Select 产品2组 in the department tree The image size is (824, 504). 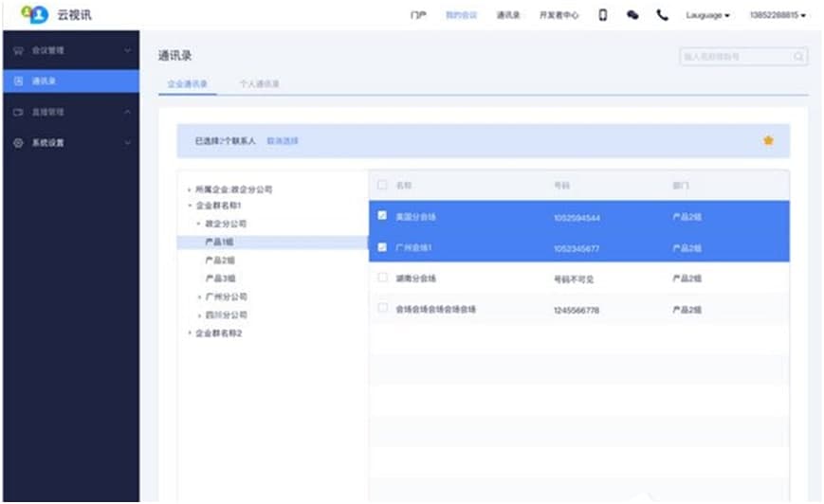(x=220, y=260)
